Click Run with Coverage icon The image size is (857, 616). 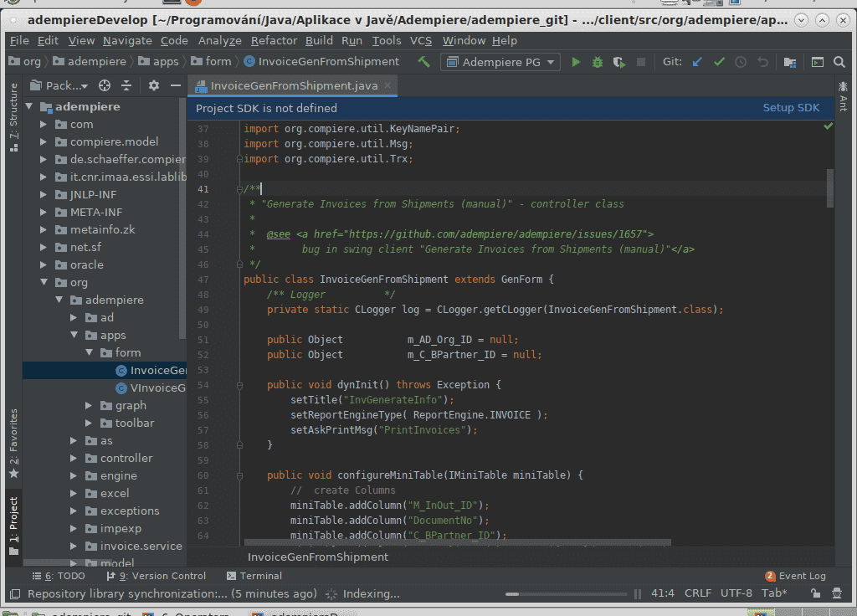point(619,62)
